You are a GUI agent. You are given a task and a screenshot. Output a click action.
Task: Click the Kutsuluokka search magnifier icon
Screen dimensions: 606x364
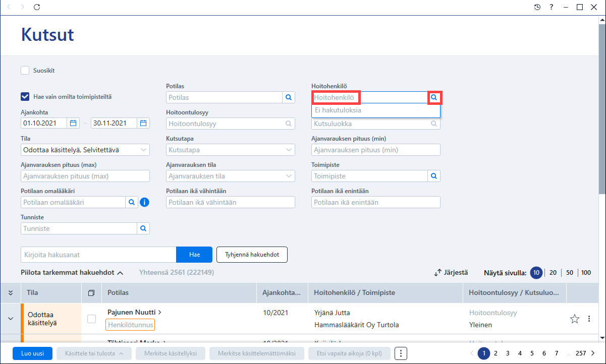coord(434,124)
